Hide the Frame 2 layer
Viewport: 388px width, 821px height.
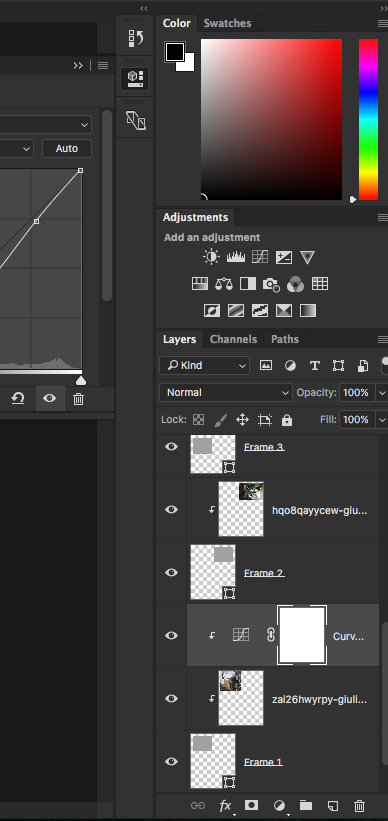[171, 572]
